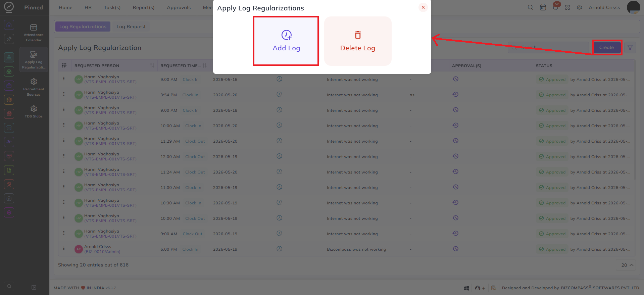Open row menu for 10:30 AM entry
The width and height of the screenshot is (644, 295).
click(x=64, y=202)
